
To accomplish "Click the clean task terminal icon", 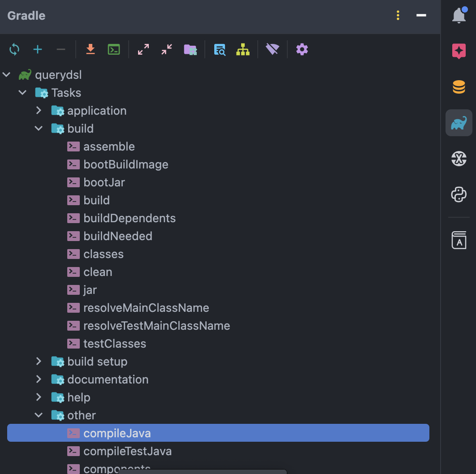I will coord(74,272).
